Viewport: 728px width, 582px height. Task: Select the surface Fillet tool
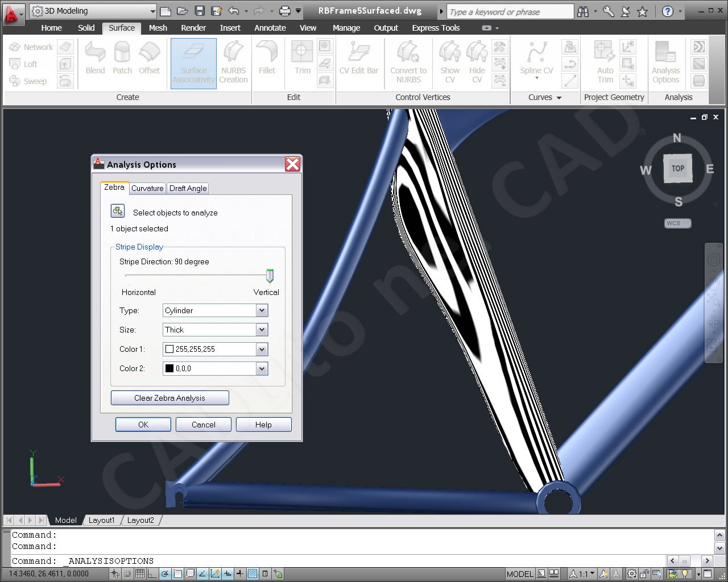pyautogui.click(x=267, y=59)
